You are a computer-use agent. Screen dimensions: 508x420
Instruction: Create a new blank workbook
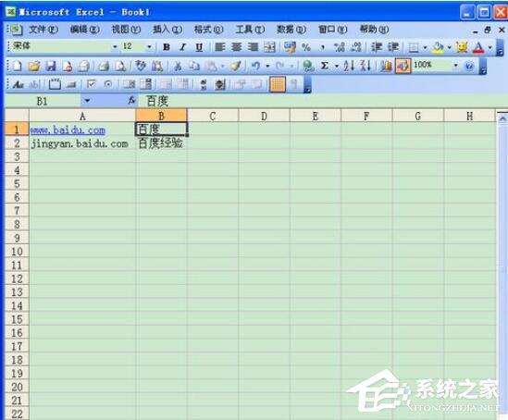pos(18,66)
